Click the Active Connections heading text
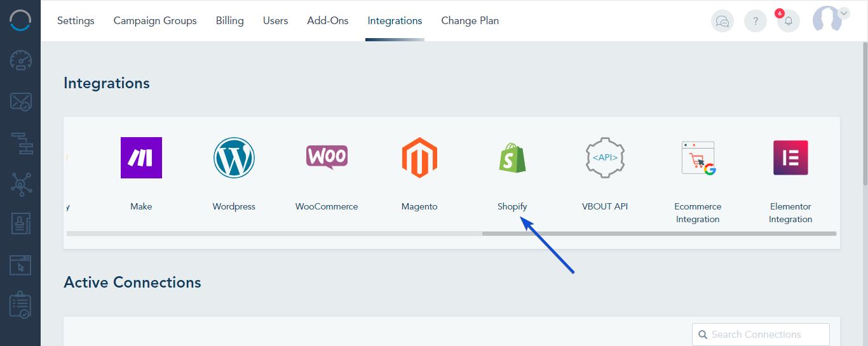 coord(132,283)
